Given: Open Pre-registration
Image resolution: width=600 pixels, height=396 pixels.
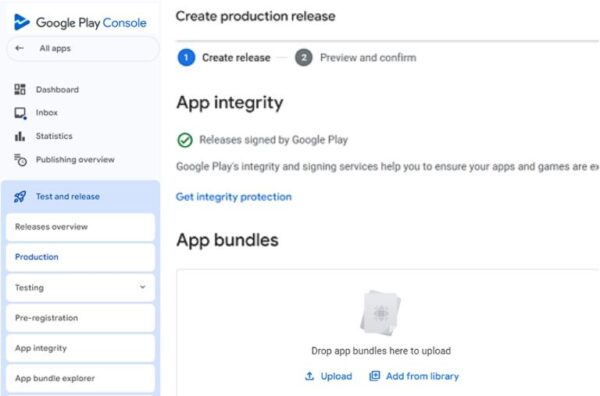Looking at the screenshot, I should (81, 318).
